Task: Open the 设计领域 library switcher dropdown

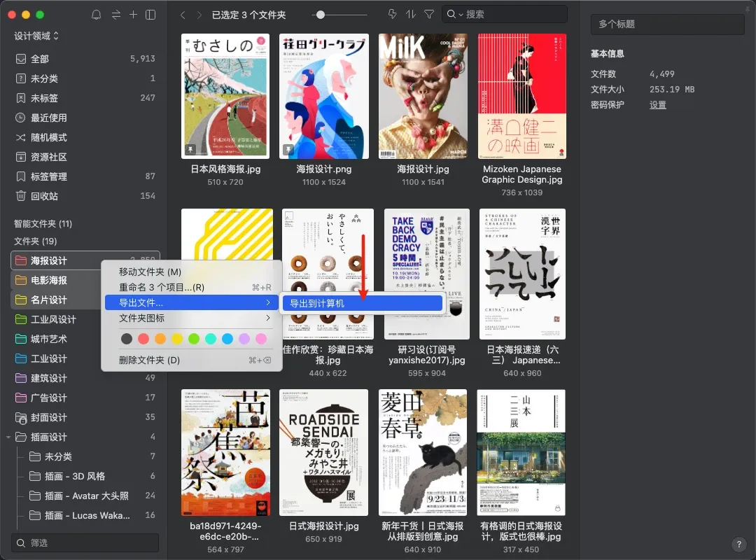Action: coord(36,36)
